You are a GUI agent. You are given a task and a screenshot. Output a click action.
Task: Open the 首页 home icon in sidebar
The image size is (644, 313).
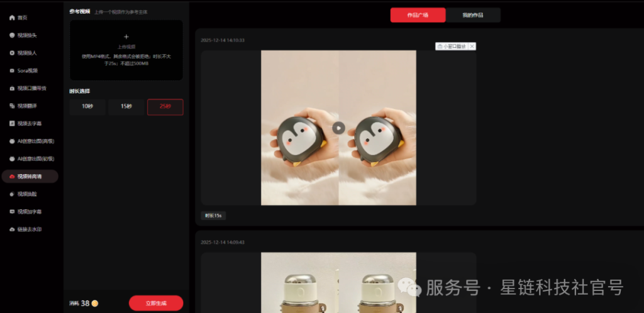tap(12, 18)
